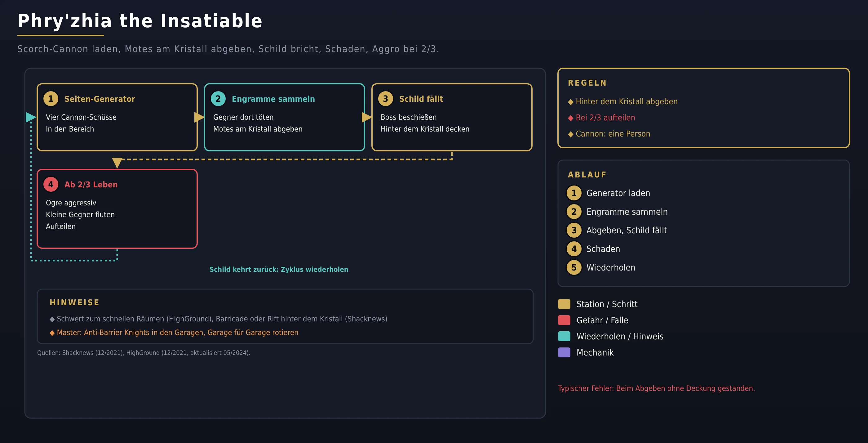
Task: Click the text Motes am Kristall abgeben
Action: tap(258, 129)
